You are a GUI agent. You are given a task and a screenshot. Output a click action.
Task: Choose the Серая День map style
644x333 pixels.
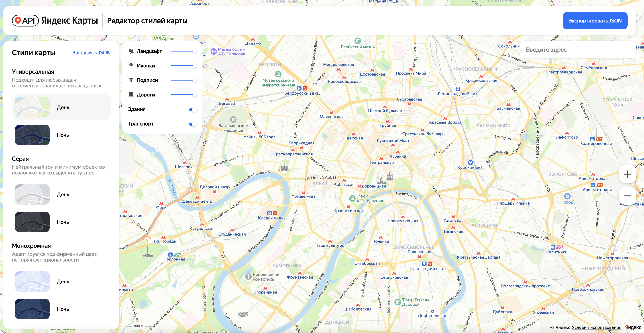[x=61, y=194]
